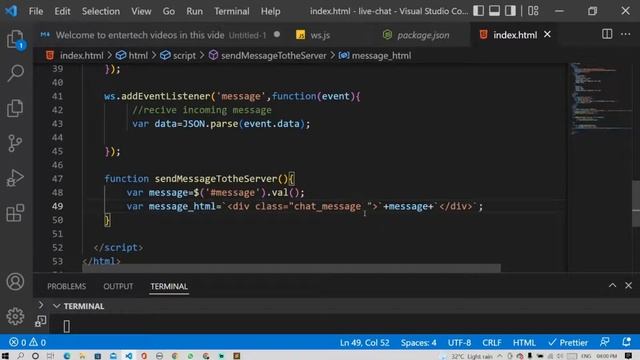Switch to the ws.js tab
Image resolution: width=640 pixels, height=360 pixels.
point(320,35)
